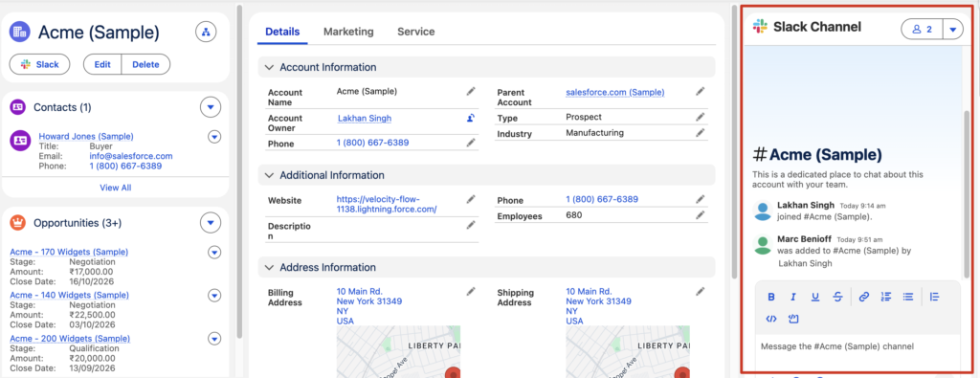
Task: Open Acme - 200 Widgets (Sample) opportunity
Action: pyautogui.click(x=70, y=339)
